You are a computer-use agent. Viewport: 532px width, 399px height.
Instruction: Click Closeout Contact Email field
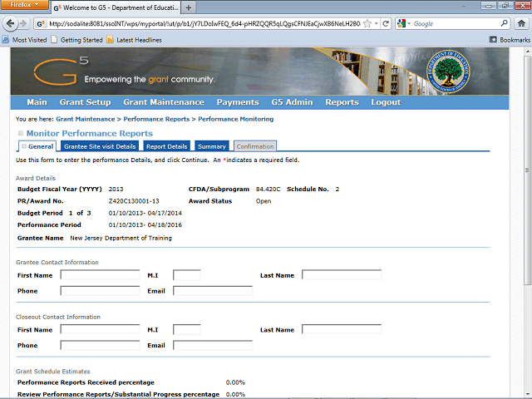click(213, 345)
